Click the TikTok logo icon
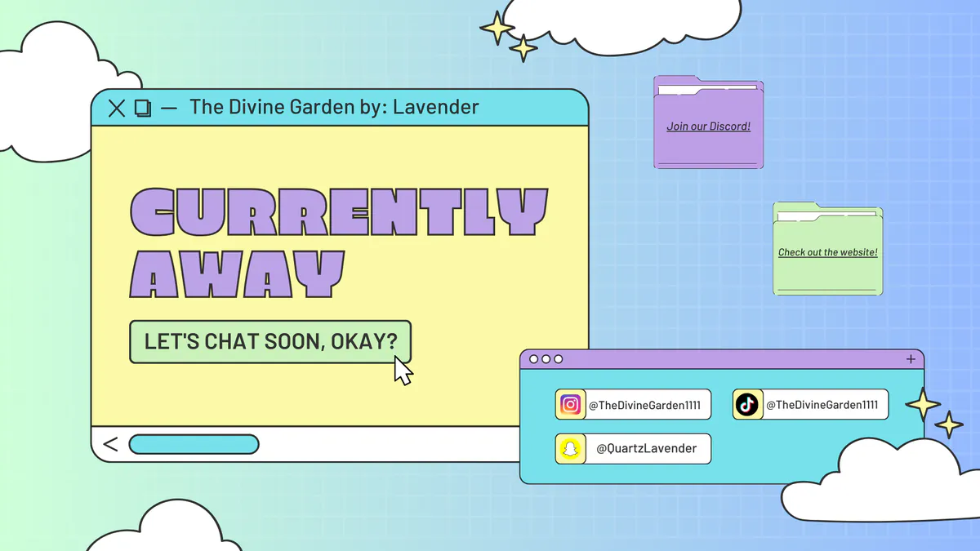The height and width of the screenshot is (551, 980). (746, 404)
